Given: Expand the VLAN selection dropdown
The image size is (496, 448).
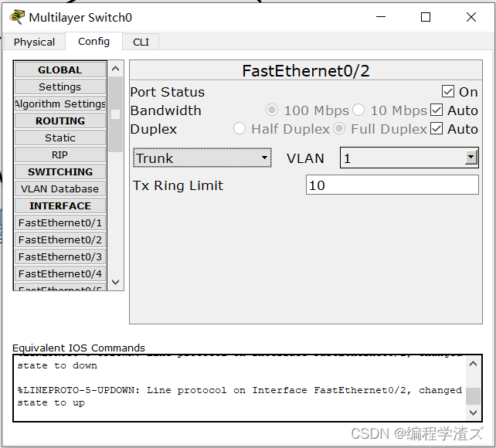Looking at the screenshot, I should pyautogui.click(x=471, y=158).
